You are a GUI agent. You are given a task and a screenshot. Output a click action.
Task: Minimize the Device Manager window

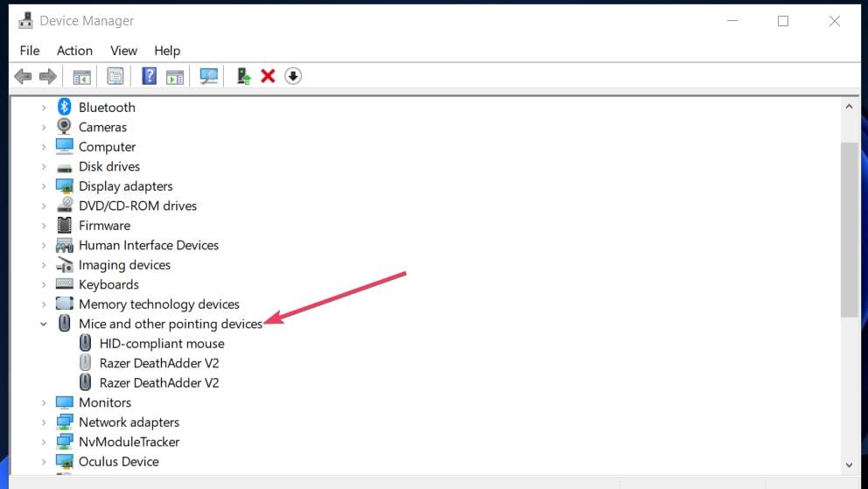pyautogui.click(x=732, y=21)
